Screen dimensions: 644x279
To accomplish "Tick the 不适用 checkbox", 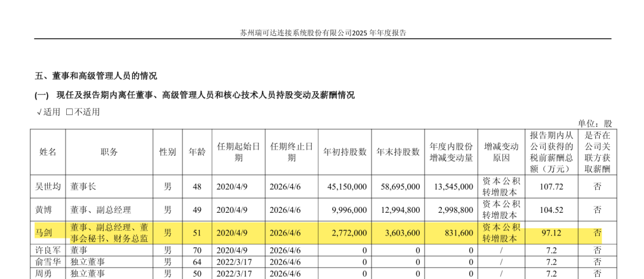I will pyautogui.click(x=69, y=112).
